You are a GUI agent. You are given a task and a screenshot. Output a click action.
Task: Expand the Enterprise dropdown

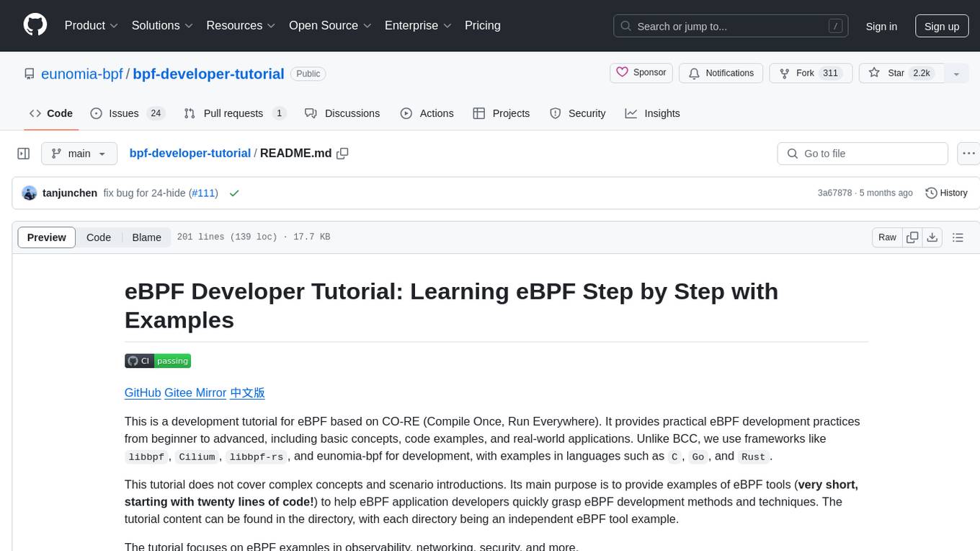(418, 25)
